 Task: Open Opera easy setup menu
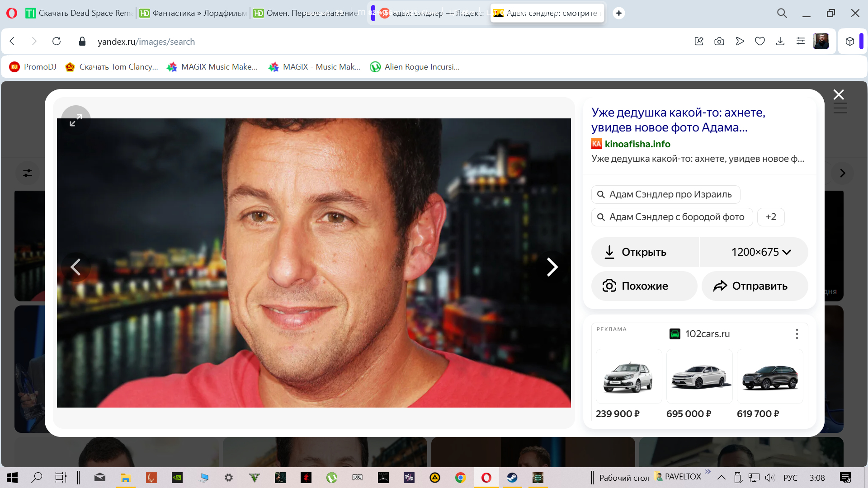click(800, 42)
